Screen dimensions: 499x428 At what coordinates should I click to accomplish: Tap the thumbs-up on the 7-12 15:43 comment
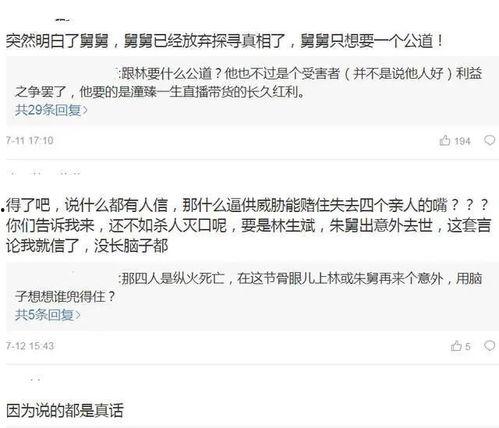tap(456, 346)
